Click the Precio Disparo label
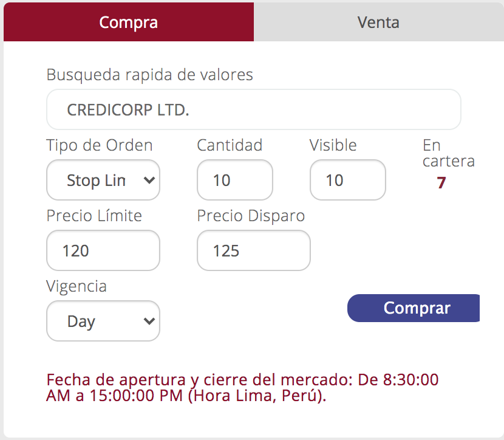The width and height of the screenshot is (504, 440). [251, 216]
